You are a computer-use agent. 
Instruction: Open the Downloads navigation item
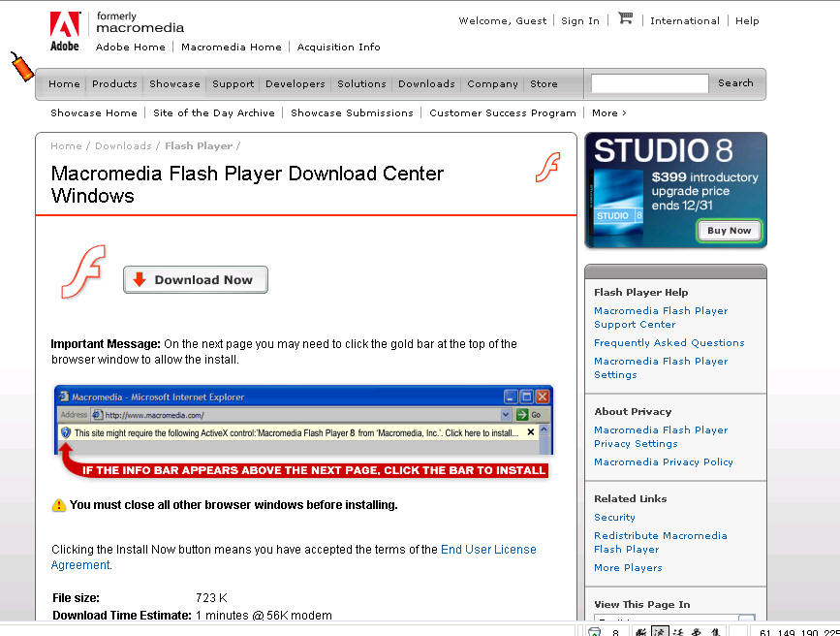point(426,84)
